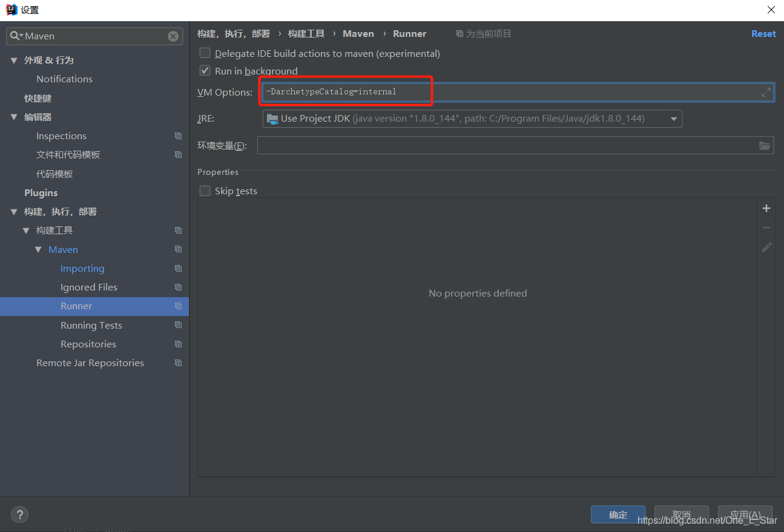
Task: Select Ignored Files page
Action: pyautogui.click(x=89, y=287)
